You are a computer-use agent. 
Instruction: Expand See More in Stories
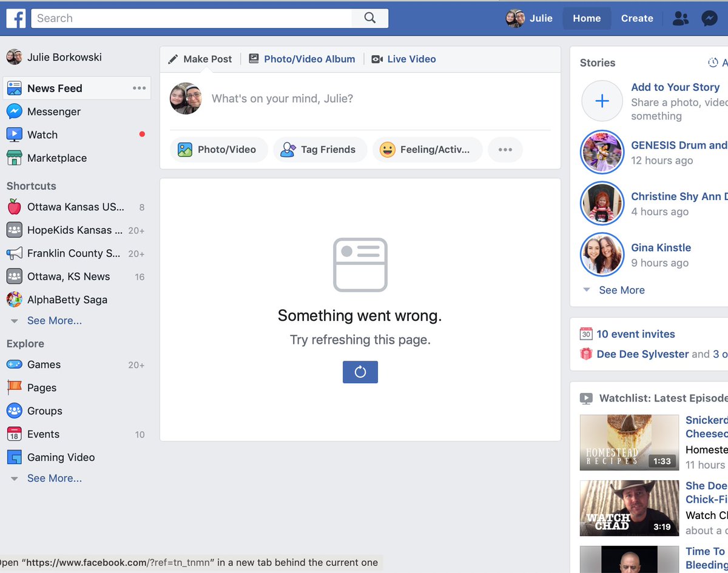coord(622,290)
